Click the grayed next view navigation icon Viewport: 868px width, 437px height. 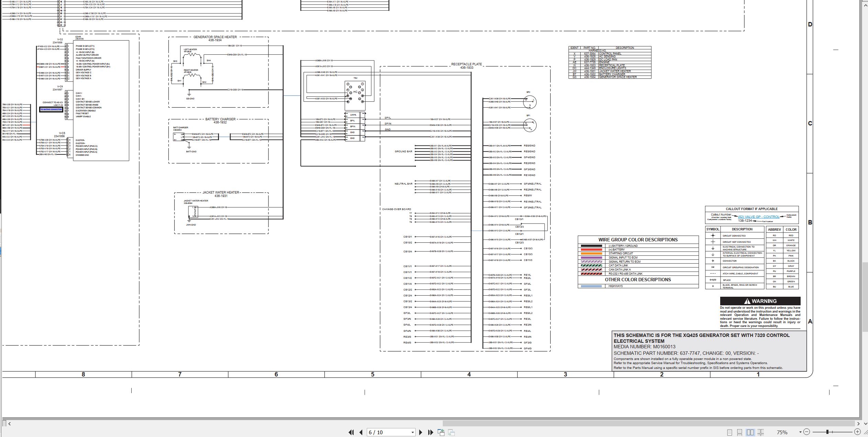tap(451, 432)
